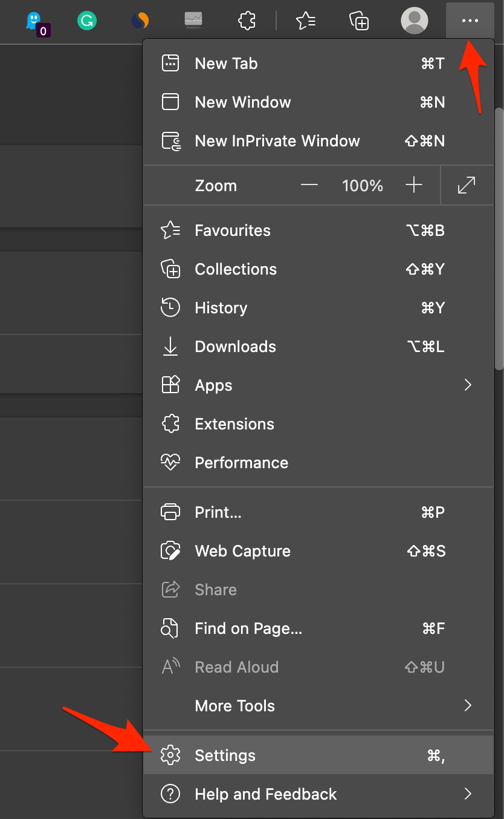Open the Ghostery extension icon
The height and width of the screenshot is (819, 504).
point(34,20)
